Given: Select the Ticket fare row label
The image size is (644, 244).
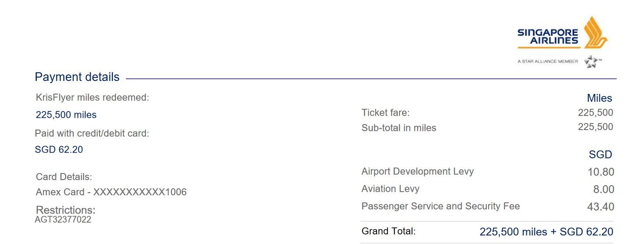Looking at the screenshot, I should tap(386, 113).
